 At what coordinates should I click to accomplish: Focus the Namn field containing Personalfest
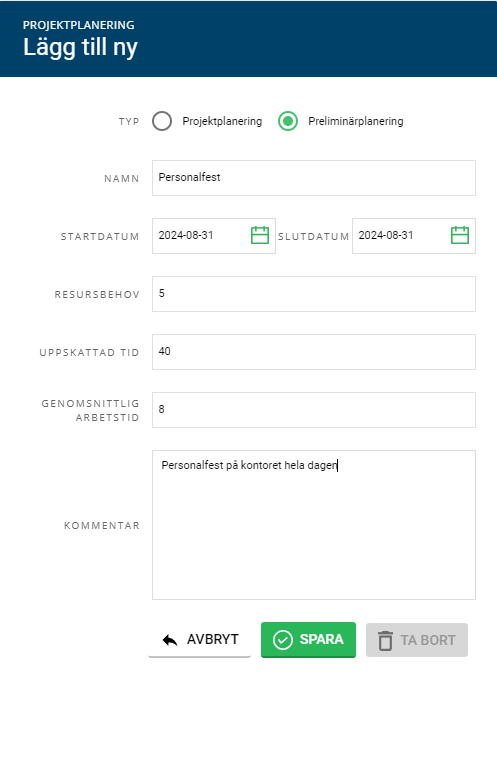pyautogui.click(x=314, y=178)
